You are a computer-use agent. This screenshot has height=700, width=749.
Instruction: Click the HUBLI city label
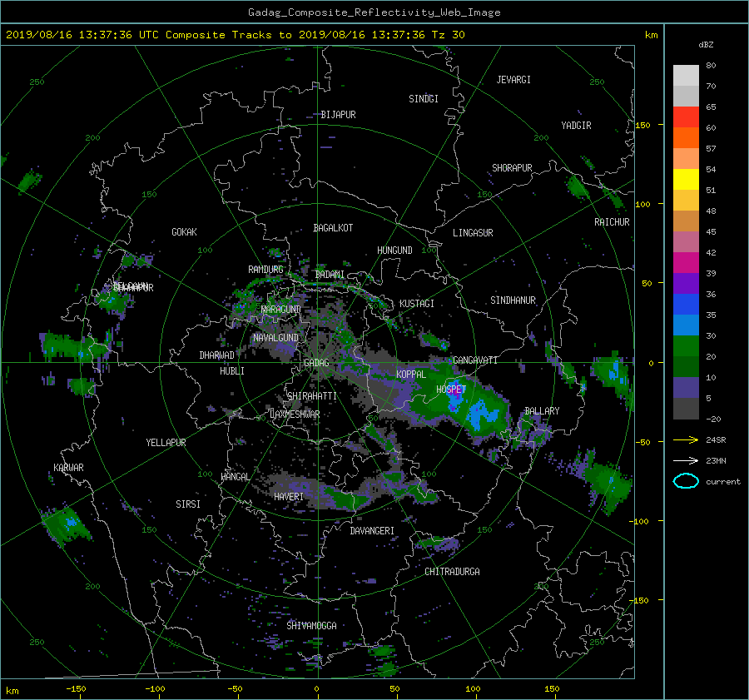[x=232, y=371]
